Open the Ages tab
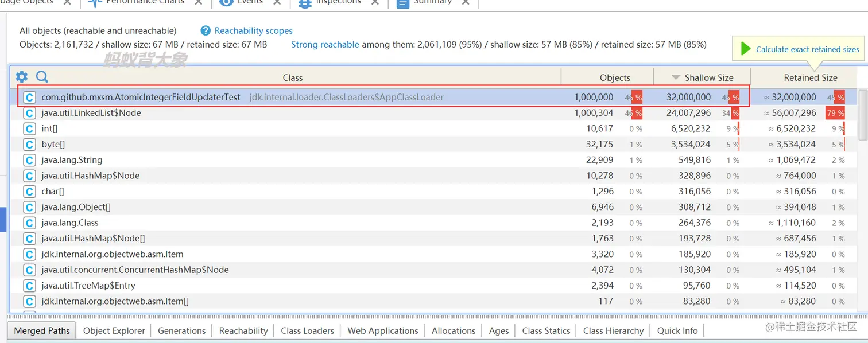The height and width of the screenshot is (343, 868). click(499, 330)
